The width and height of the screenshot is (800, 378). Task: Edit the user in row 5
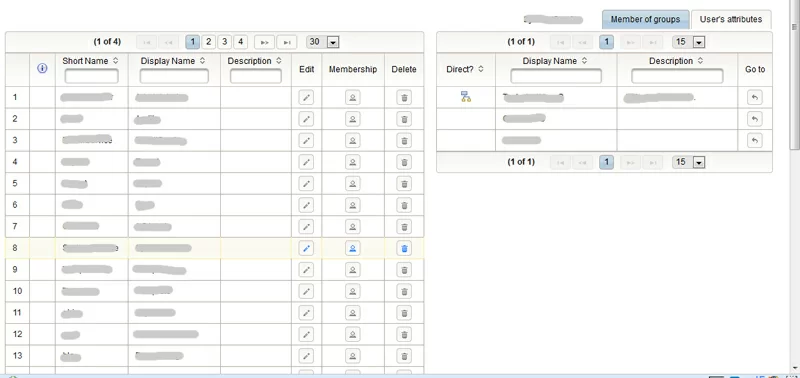click(306, 184)
